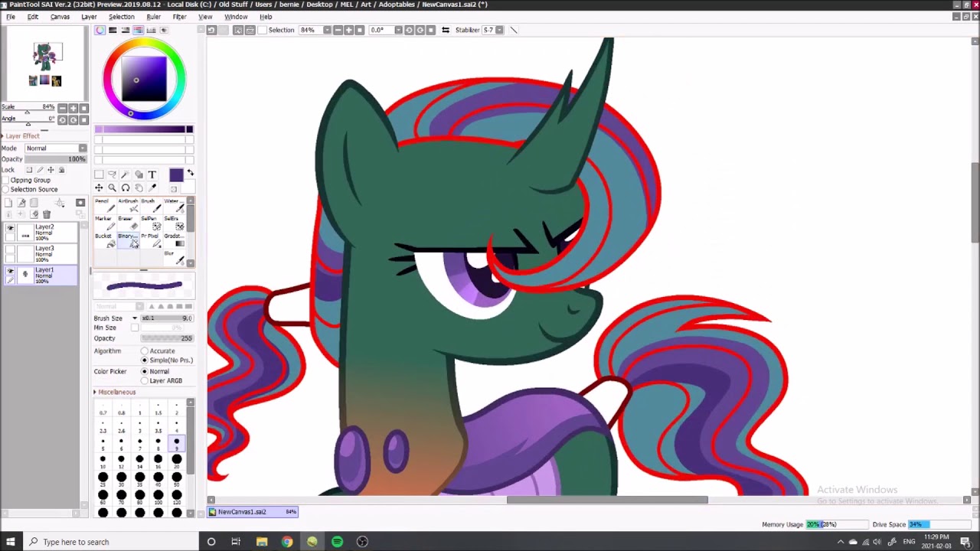Select the Pencil brush tool
This screenshot has width=980, height=551.
(x=105, y=206)
